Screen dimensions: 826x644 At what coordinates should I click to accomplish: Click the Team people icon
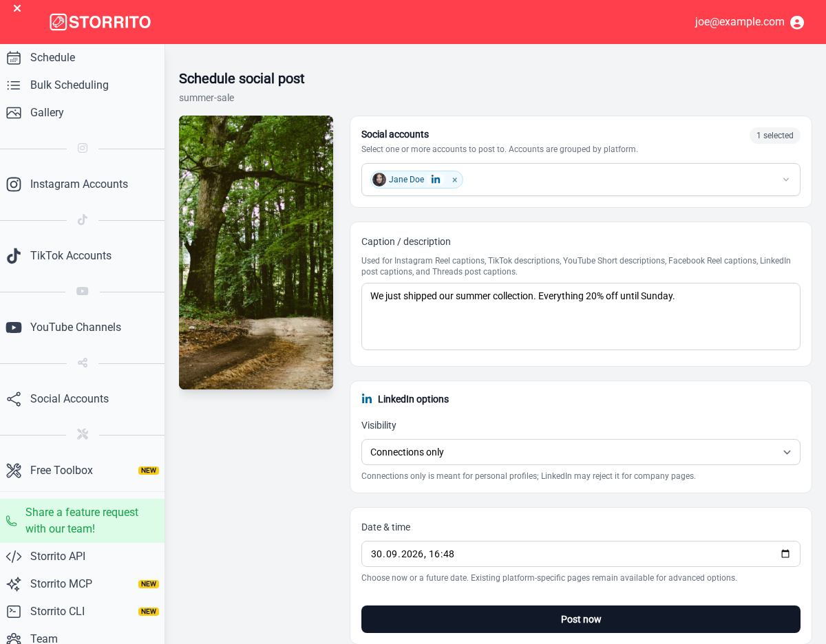[x=14, y=638]
